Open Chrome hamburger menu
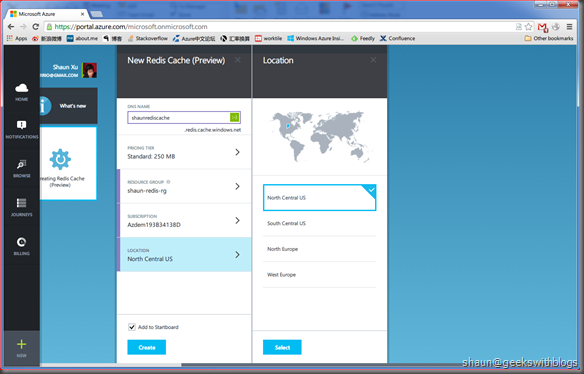584x374 pixels. (x=569, y=27)
